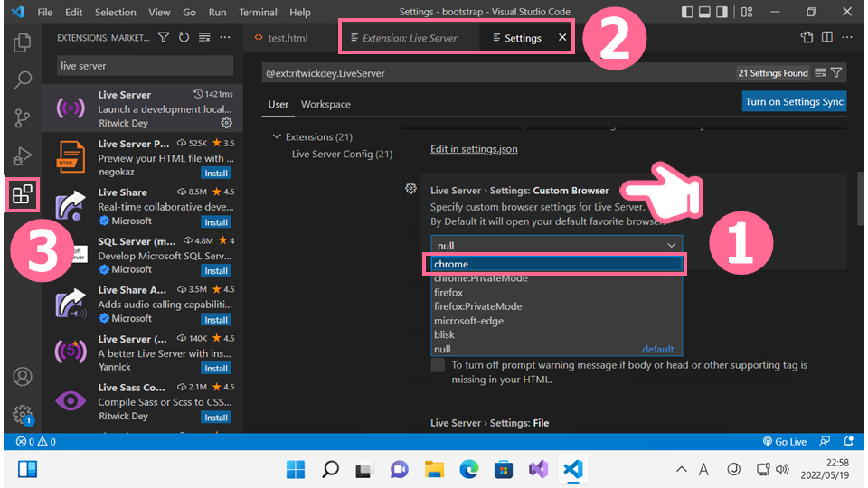Open the Custom Browser null dropdown
Image resolution: width=868 pixels, height=488 pixels.
click(x=556, y=245)
